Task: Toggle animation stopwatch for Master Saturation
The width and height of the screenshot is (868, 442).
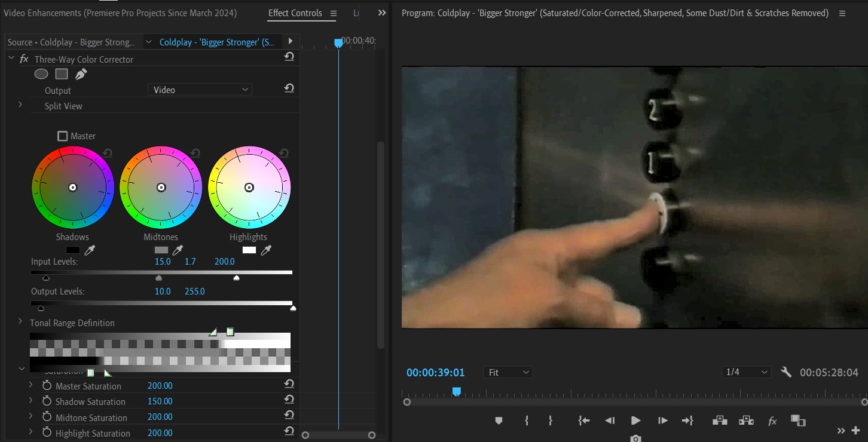Action: point(47,386)
